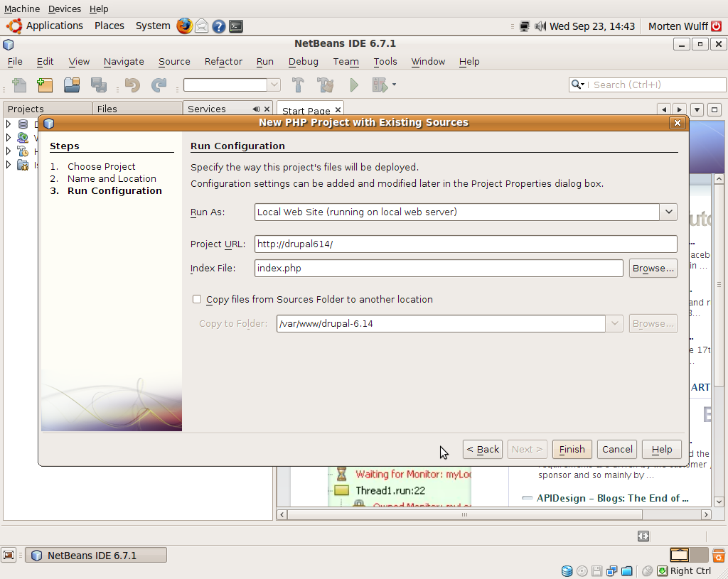Image resolution: width=728 pixels, height=579 pixels.
Task: Open the Applications menu in top panel
Action: coord(54,26)
